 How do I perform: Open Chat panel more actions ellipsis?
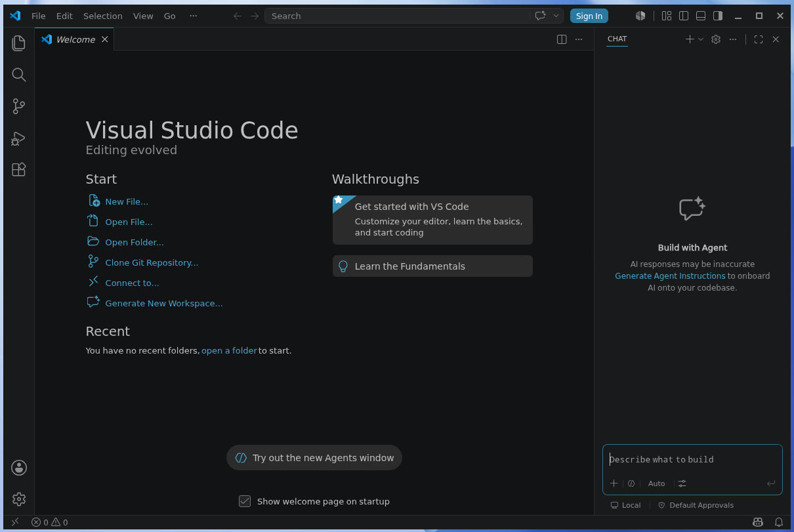(x=733, y=39)
